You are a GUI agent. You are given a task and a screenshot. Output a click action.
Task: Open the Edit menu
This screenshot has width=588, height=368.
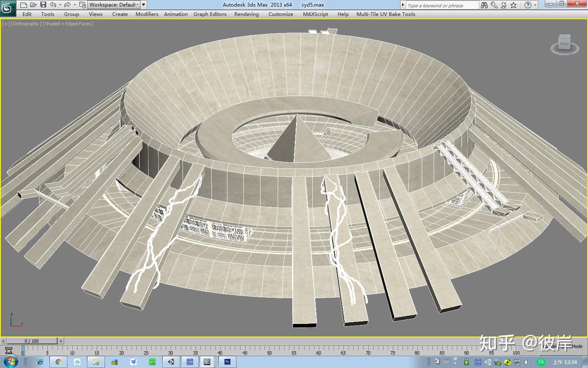click(27, 14)
